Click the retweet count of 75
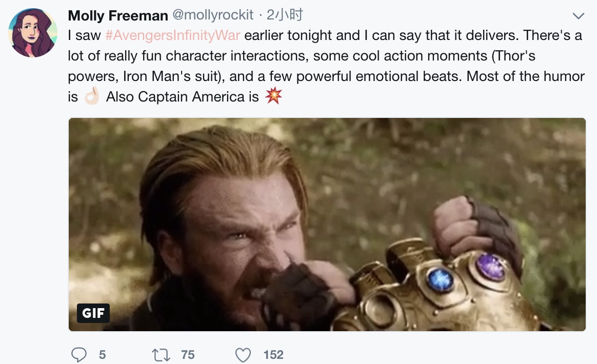This screenshot has width=597, height=364. click(188, 355)
